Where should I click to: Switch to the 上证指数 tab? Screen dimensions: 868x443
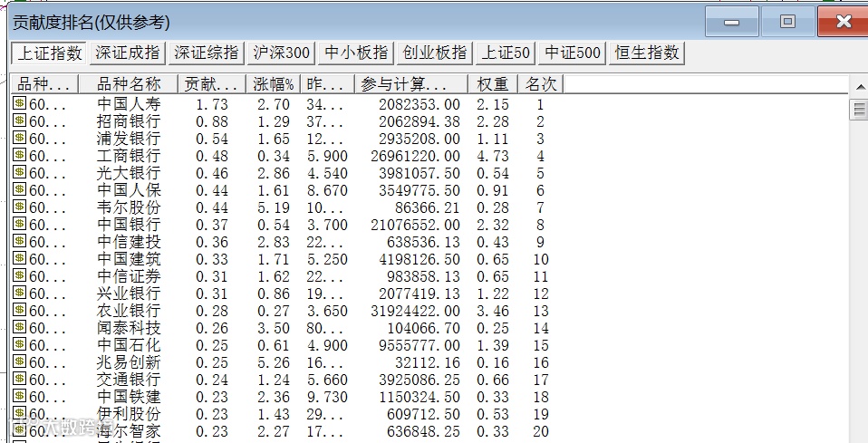49,53
